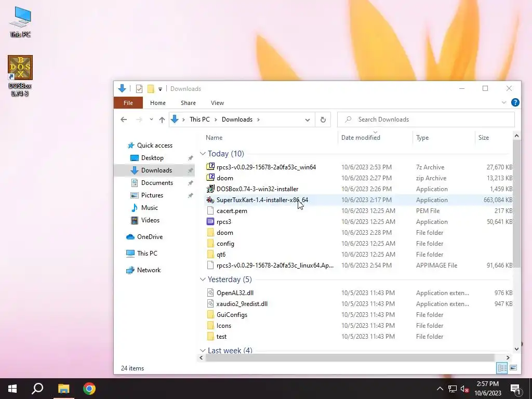Switch to the Share ribbon tab
Viewport: 532px width, 399px height.
[x=188, y=103]
